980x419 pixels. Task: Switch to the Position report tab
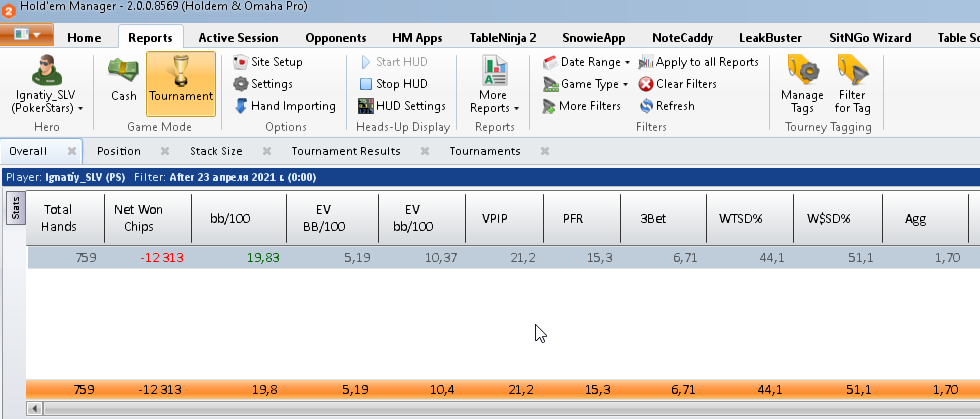[x=119, y=151]
